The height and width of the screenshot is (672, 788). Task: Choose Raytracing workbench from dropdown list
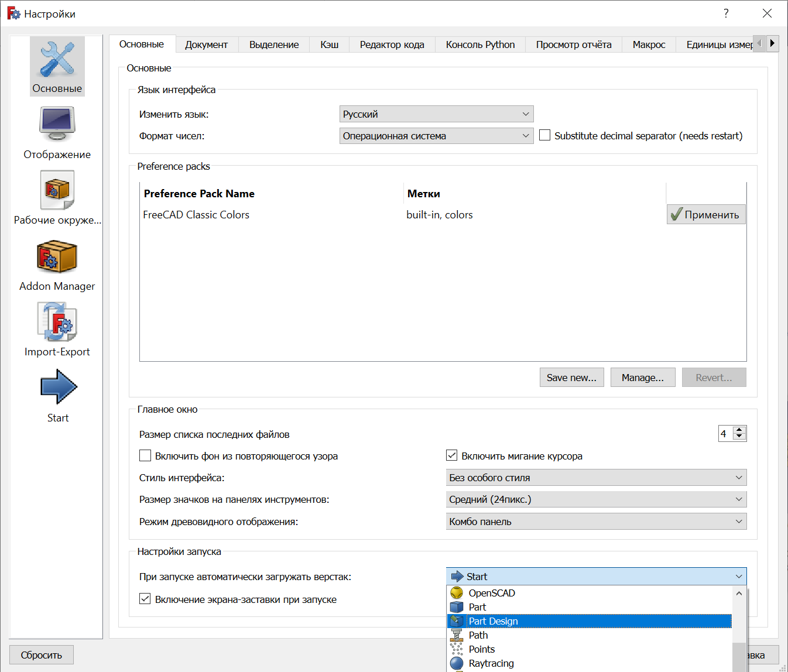[x=590, y=663]
